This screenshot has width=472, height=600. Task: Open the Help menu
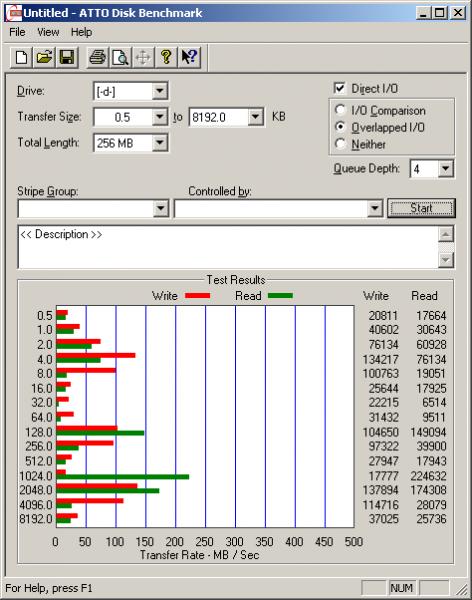pos(81,32)
